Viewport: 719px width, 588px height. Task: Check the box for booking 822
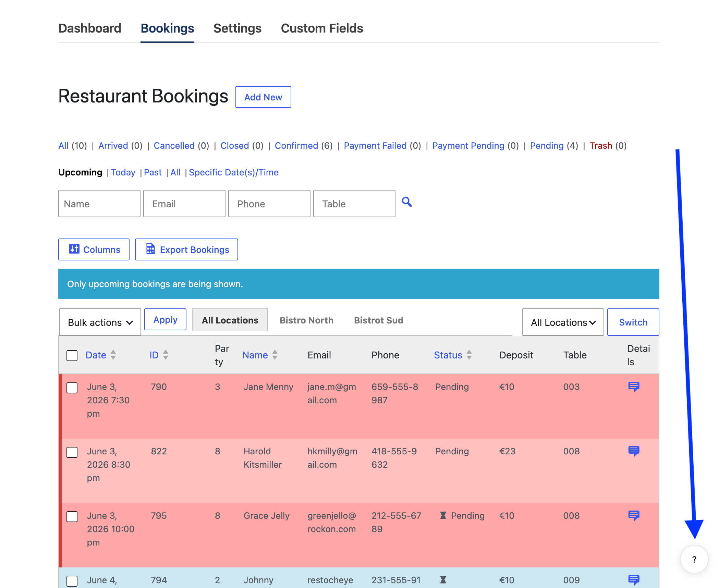[x=72, y=452]
